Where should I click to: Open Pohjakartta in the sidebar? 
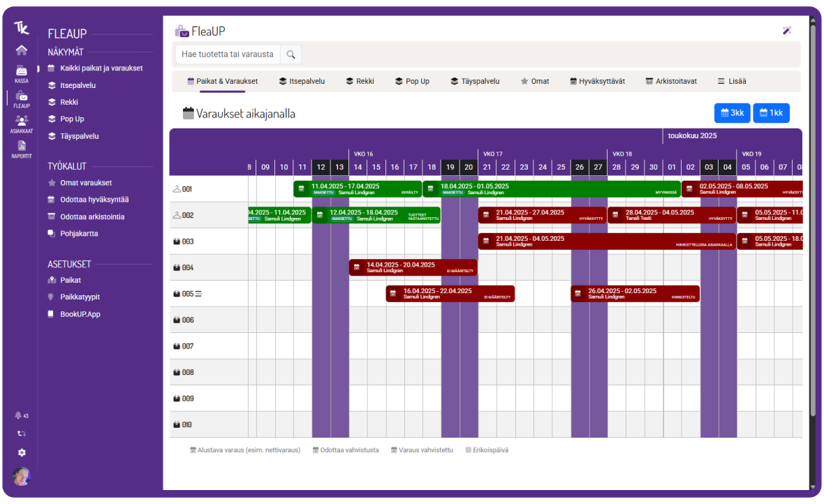[79, 233]
